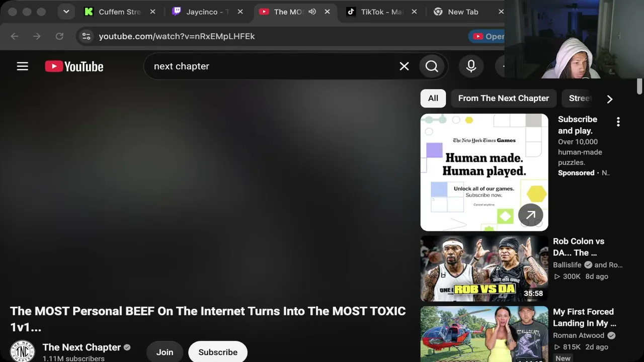The height and width of the screenshot is (362, 644).
Task: Start voice search with microphone icon
Action: [x=471, y=66]
